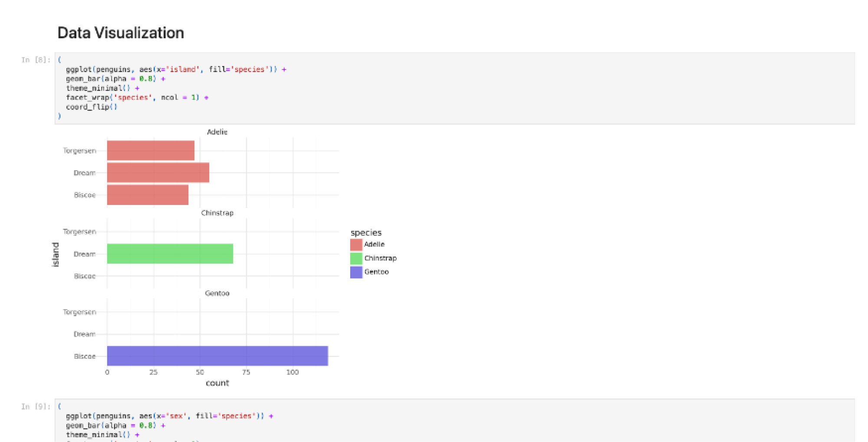Click the coord_flip() line in cell 8
This screenshot has height=442, width=868.
coord(92,107)
